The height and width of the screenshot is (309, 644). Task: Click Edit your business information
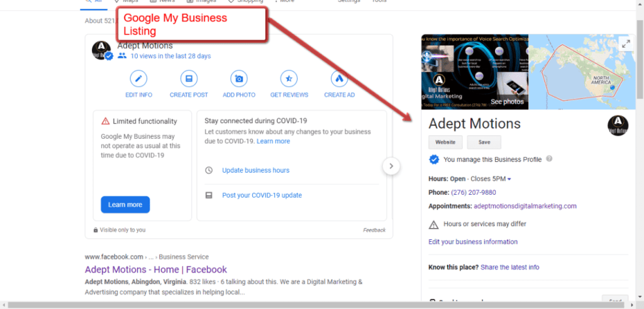click(x=473, y=242)
